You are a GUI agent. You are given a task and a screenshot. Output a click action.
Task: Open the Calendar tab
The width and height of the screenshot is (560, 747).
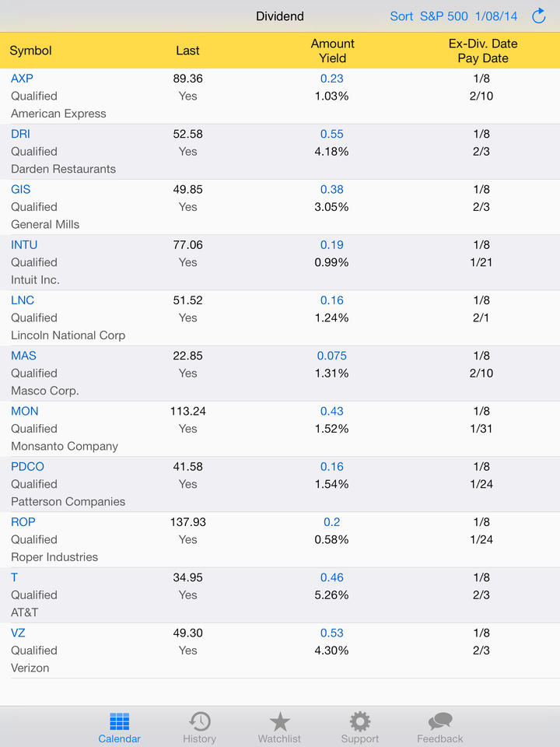(119, 728)
